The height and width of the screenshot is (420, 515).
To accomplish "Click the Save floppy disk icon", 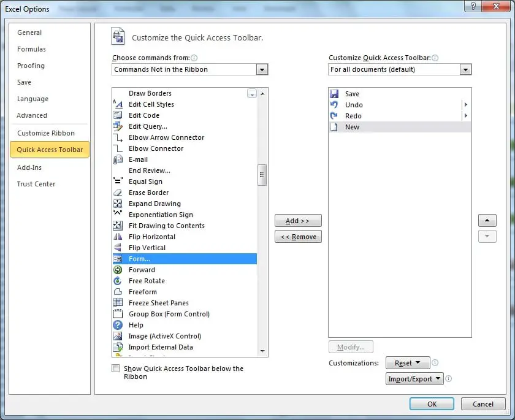I will (x=334, y=94).
